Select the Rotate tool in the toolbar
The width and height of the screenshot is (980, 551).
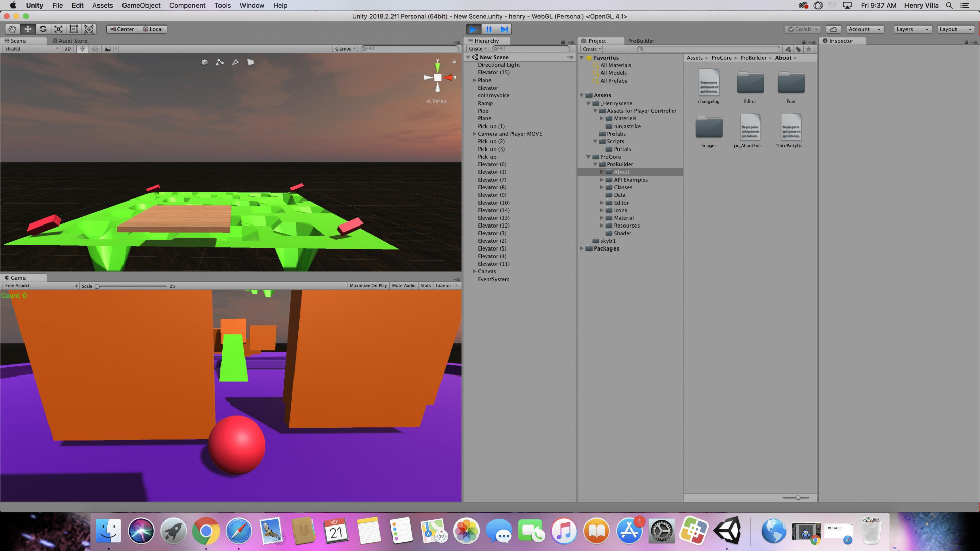click(x=43, y=29)
